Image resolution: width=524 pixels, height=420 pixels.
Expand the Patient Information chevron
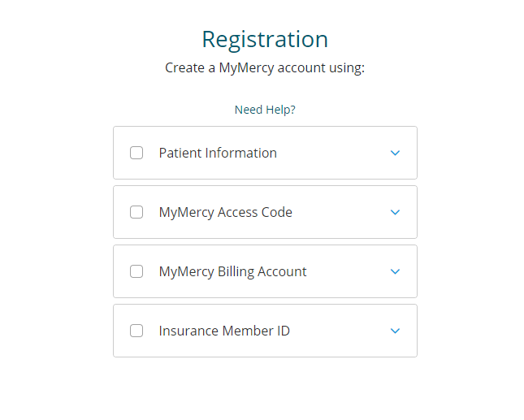(x=395, y=153)
